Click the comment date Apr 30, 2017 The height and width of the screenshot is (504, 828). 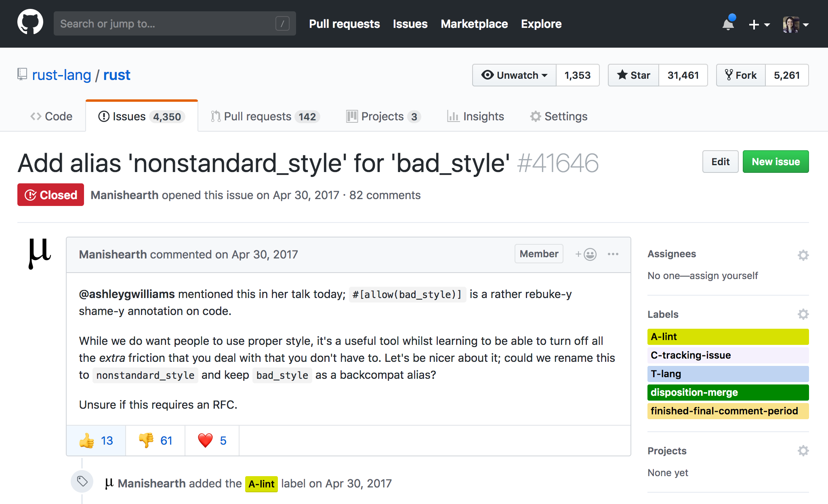265,254
